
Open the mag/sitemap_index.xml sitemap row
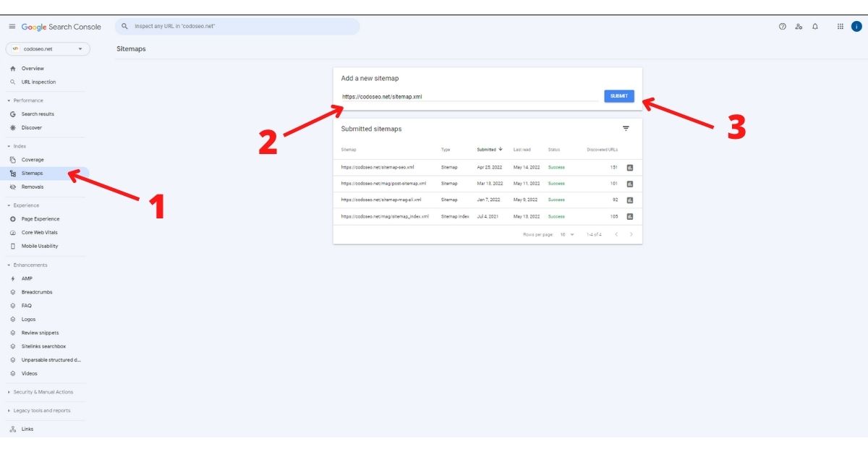point(488,216)
